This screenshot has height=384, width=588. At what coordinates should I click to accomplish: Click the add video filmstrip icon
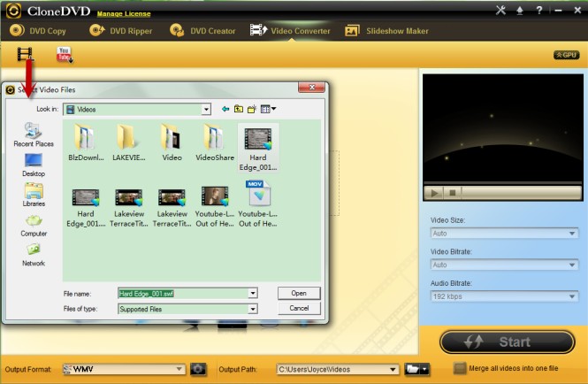point(25,54)
